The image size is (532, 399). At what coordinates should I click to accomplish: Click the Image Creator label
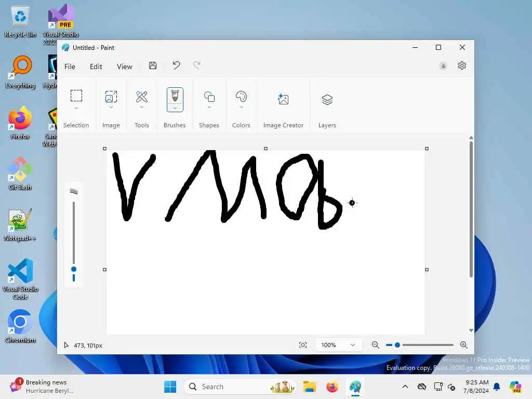pyautogui.click(x=283, y=125)
